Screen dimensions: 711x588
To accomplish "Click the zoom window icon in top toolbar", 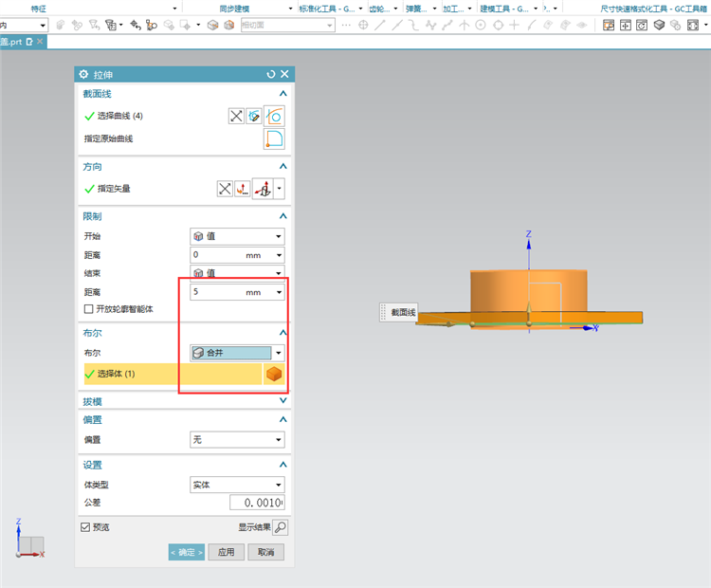I will pyautogui.click(x=609, y=25).
